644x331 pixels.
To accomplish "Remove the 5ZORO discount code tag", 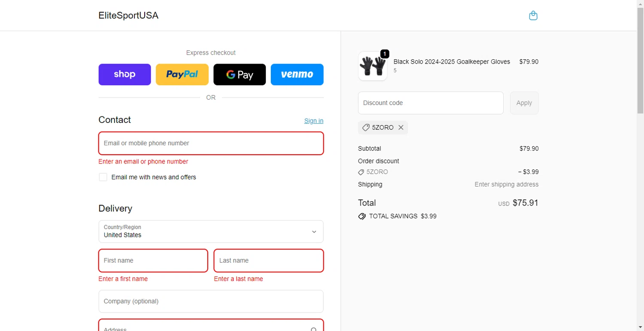I will (x=401, y=128).
